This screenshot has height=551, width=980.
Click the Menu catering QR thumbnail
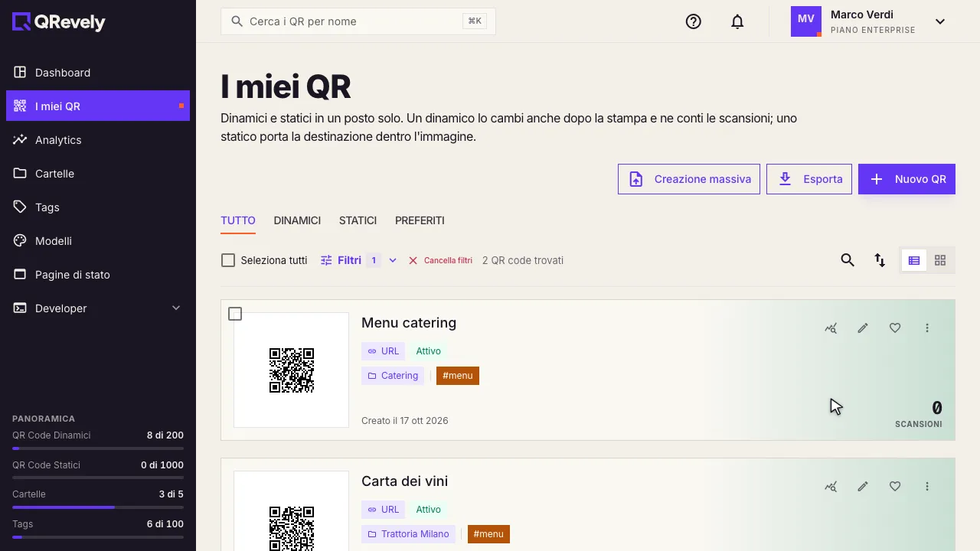(x=292, y=370)
